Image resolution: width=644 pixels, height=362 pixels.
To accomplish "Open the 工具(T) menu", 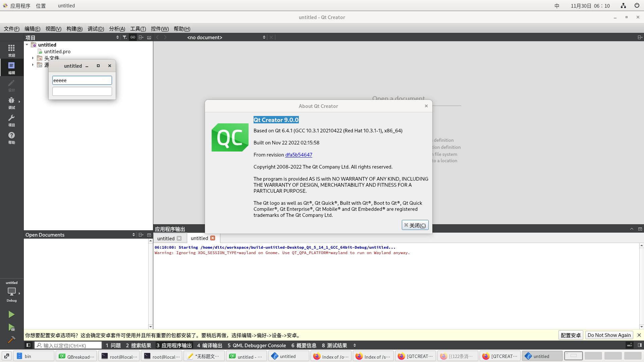I will pos(138,29).
